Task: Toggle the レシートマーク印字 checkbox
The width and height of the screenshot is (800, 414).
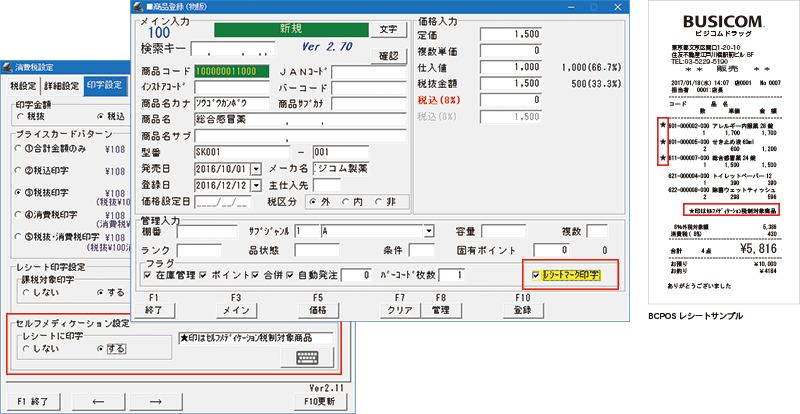Action: coord(538,274)
